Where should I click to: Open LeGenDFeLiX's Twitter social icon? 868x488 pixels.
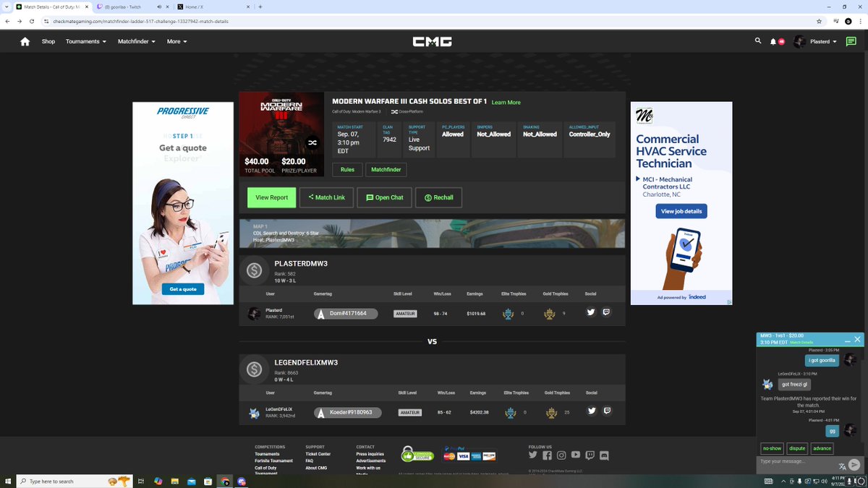coord(591,411)
